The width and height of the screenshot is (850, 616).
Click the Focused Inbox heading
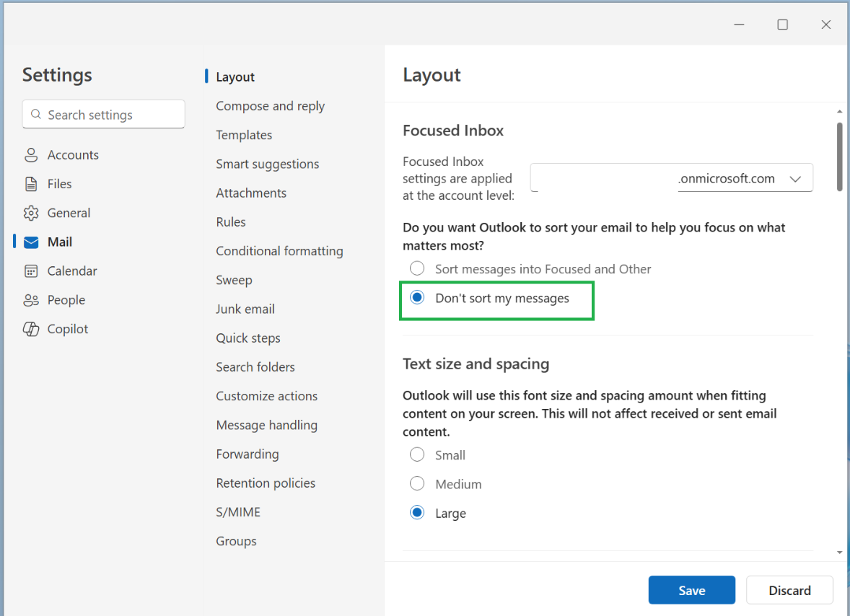(x=452, y=131)
